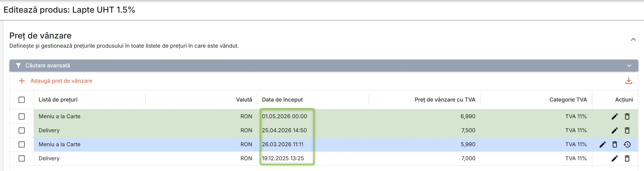Sort by the Valută column header
644x171 pixels.
244,100
